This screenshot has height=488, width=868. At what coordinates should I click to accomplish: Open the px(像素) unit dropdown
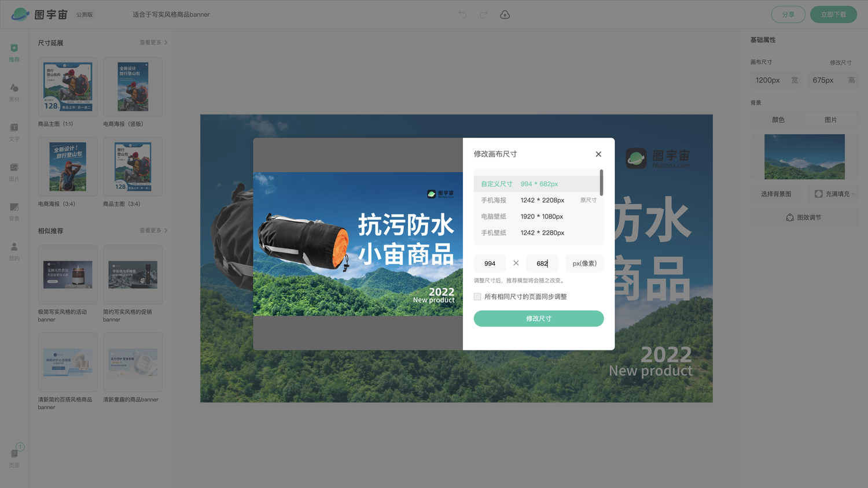point(584,264)
